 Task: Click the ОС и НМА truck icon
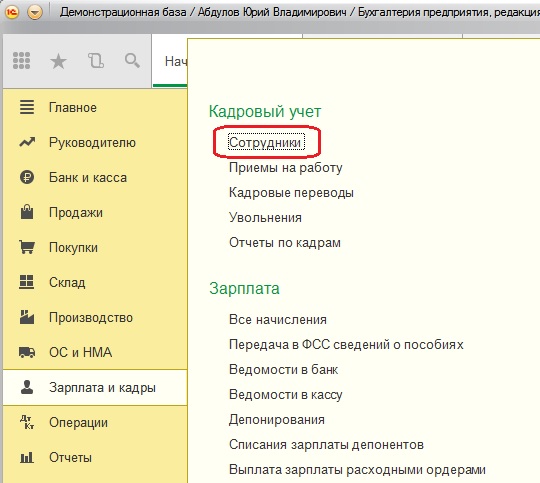pyautogui.click(x=27, y=352)
